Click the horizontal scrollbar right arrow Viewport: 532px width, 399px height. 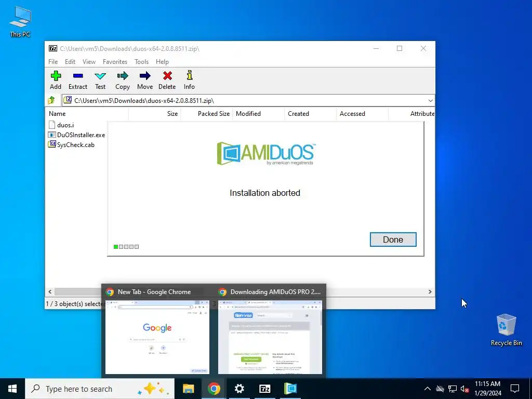pyautogui.click(x=430, y=292)
